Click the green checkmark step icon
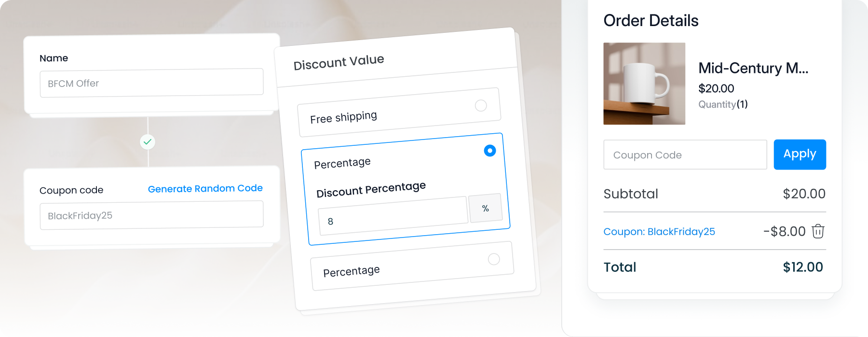This screenshot has width=868, height=337. click(148, 142)
